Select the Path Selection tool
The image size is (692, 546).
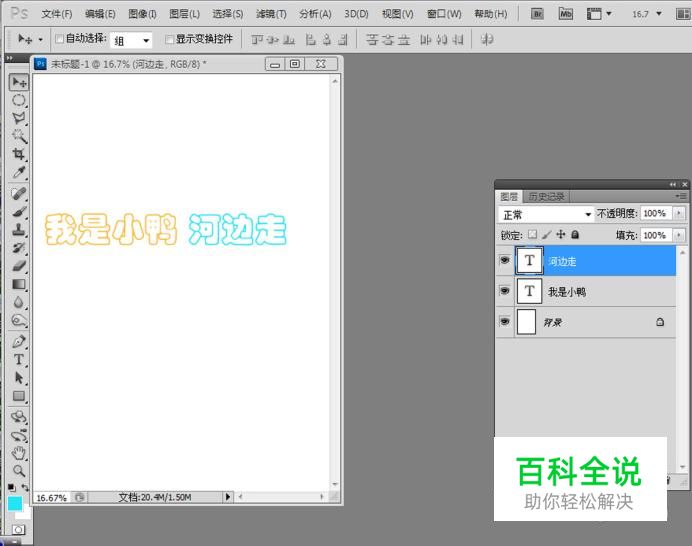19,378
